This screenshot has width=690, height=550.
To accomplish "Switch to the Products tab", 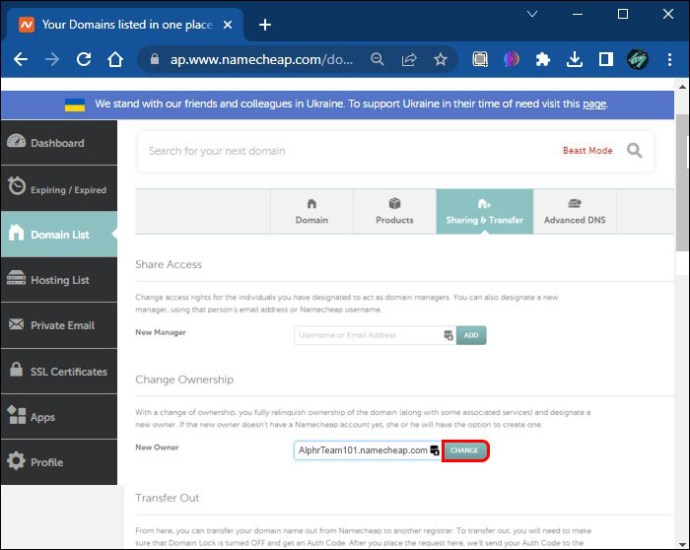I will 394,211.
